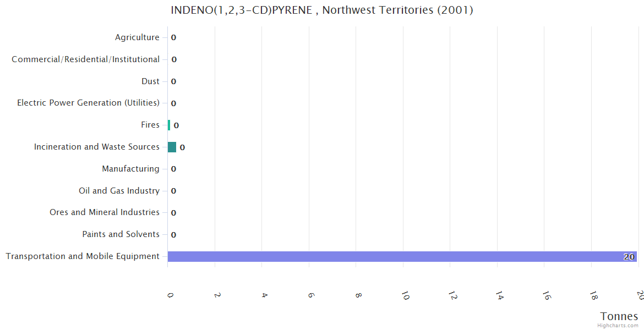Select the Oil and Gas Industry label
This screenshot has height=330, width=644.
[x=119, y=191]
